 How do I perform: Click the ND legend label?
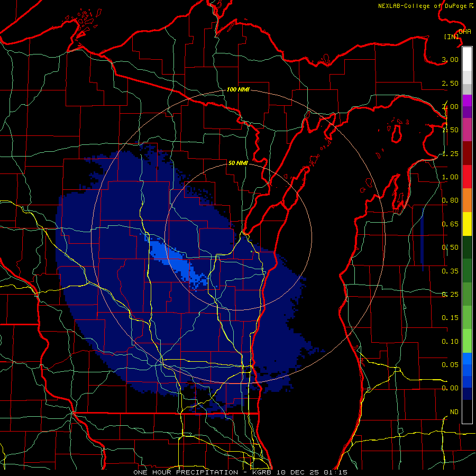pyautogui.click(x=454, y=412)
